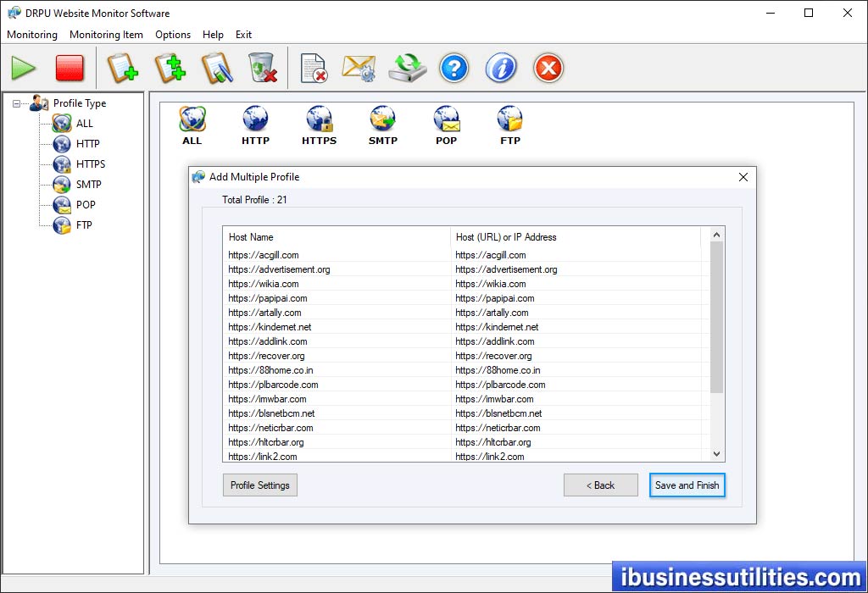Click the document with red X toolbar icon
Viewport: 868px width, 593px height.
(314, 68)
